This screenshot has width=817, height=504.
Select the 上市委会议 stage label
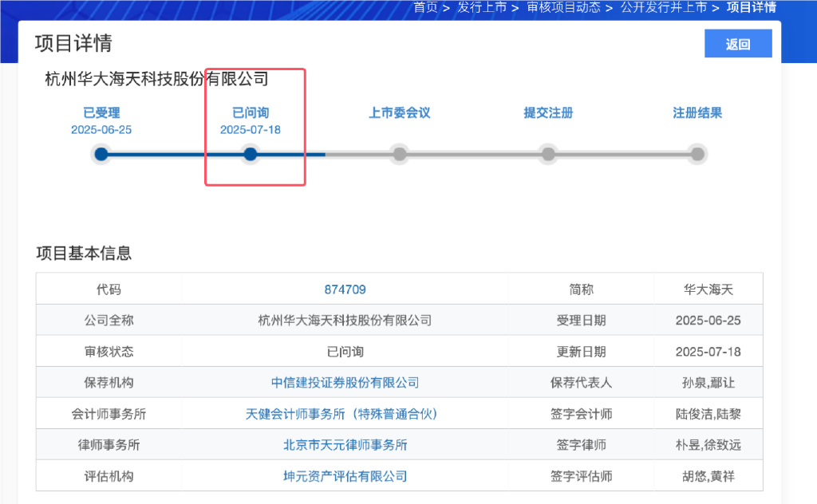tap(400, 113)
